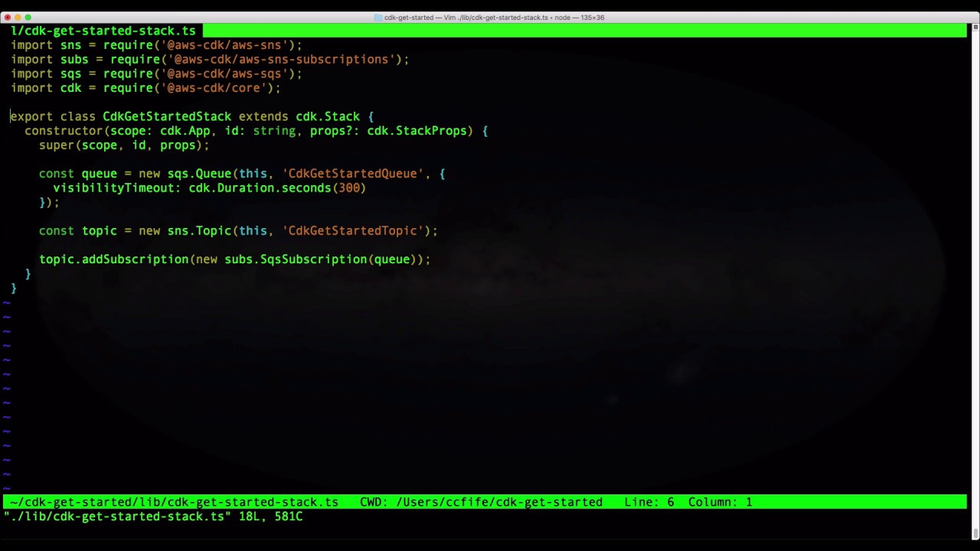Select the 'CdkGetStartedQueue' string literal
The image size is (980, 551).
tap(353, 173)
